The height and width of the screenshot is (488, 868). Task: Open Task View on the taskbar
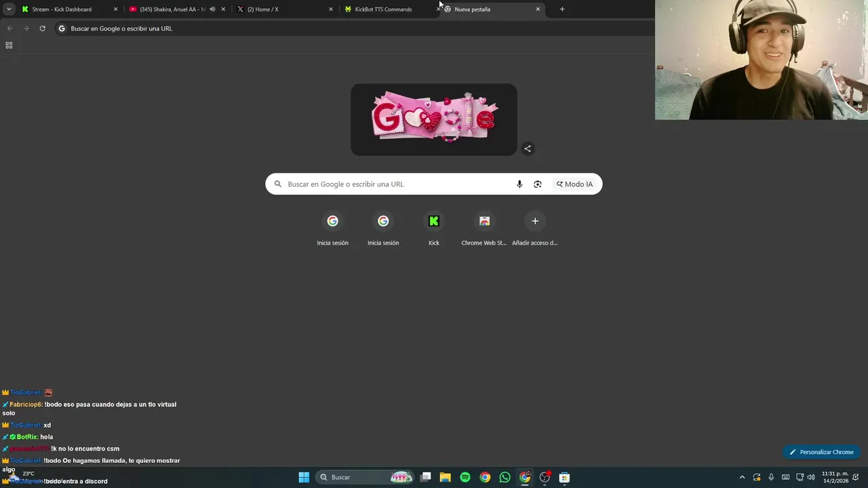(426, 477)
